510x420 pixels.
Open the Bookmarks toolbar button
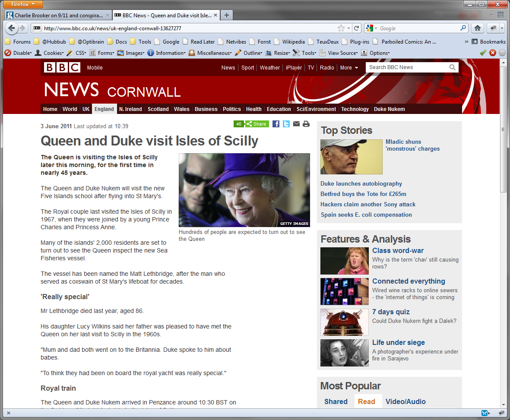(489, 41)
